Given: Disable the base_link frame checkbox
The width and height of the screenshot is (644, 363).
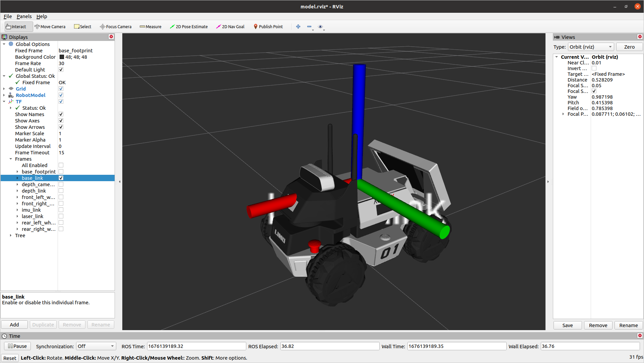Looking at the screenshot, I should point(61,178).
